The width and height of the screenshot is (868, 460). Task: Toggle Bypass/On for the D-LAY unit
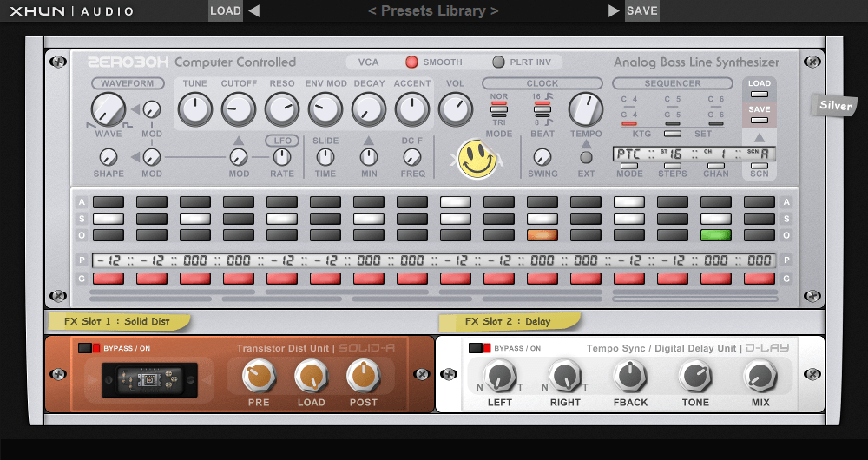tap(480, 348)
